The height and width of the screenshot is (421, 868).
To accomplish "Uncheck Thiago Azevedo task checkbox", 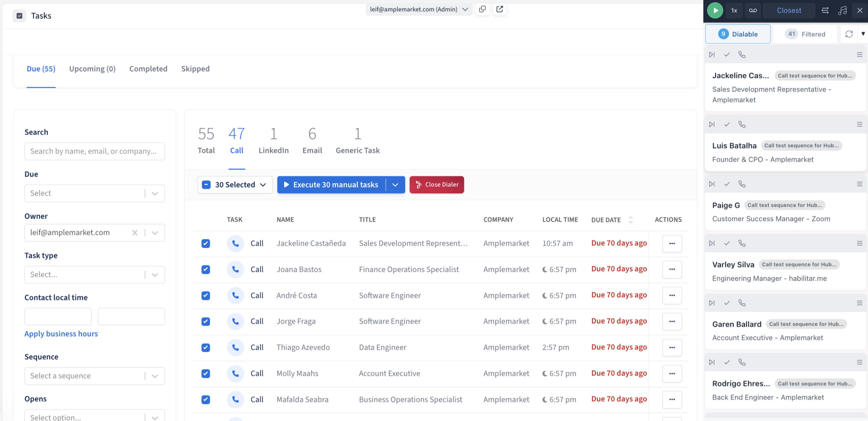I will pyautogui.click(x=205, y=347).
